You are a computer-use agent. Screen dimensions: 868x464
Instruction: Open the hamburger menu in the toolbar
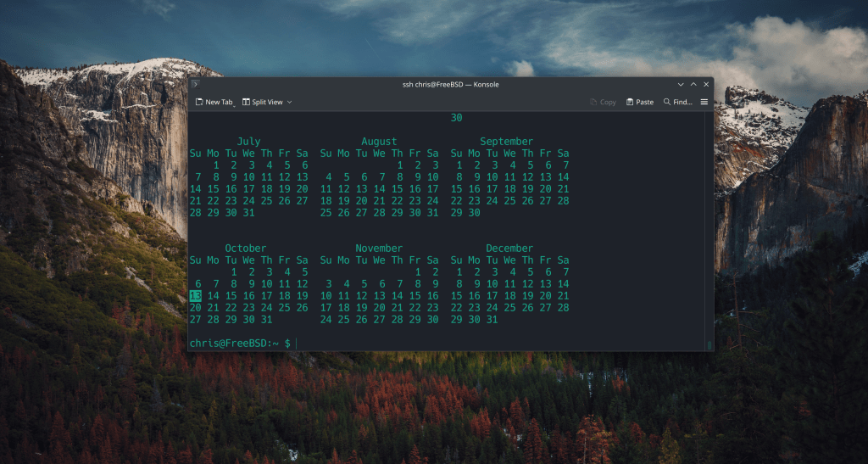pos(704,102)
